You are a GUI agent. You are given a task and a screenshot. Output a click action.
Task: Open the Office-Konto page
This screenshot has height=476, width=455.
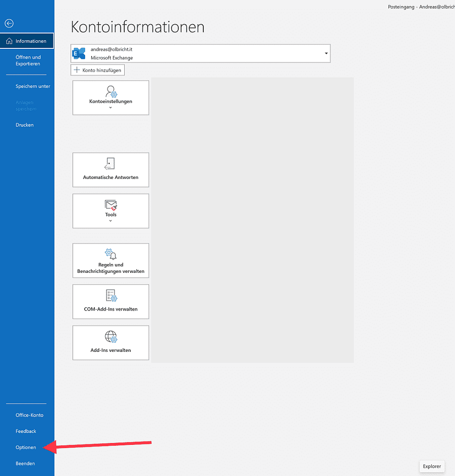coord(29,415)
